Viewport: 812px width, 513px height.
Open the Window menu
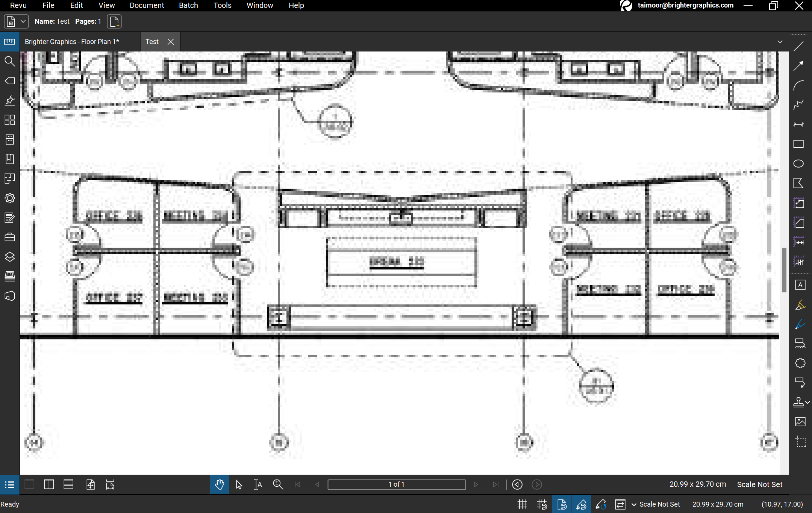(x=260, y=5)
